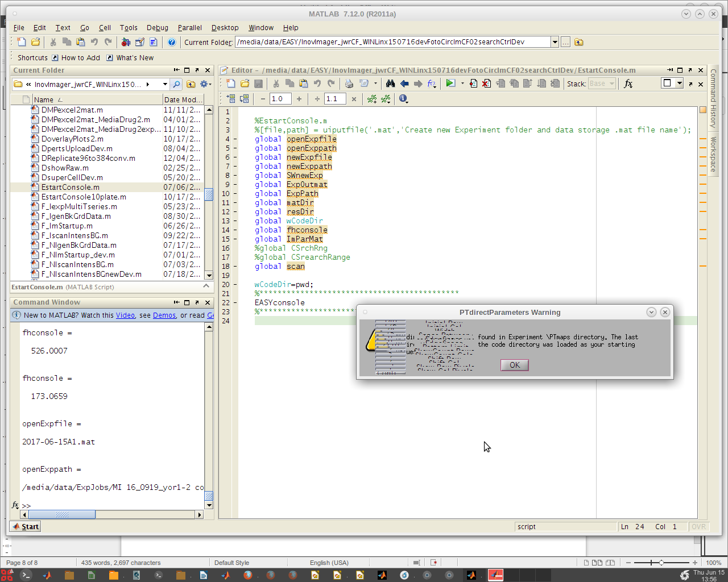This screenshot has height=582, width=728.
Task: Click the search magnifier in Current Folder panel
Action: [176, 84]
